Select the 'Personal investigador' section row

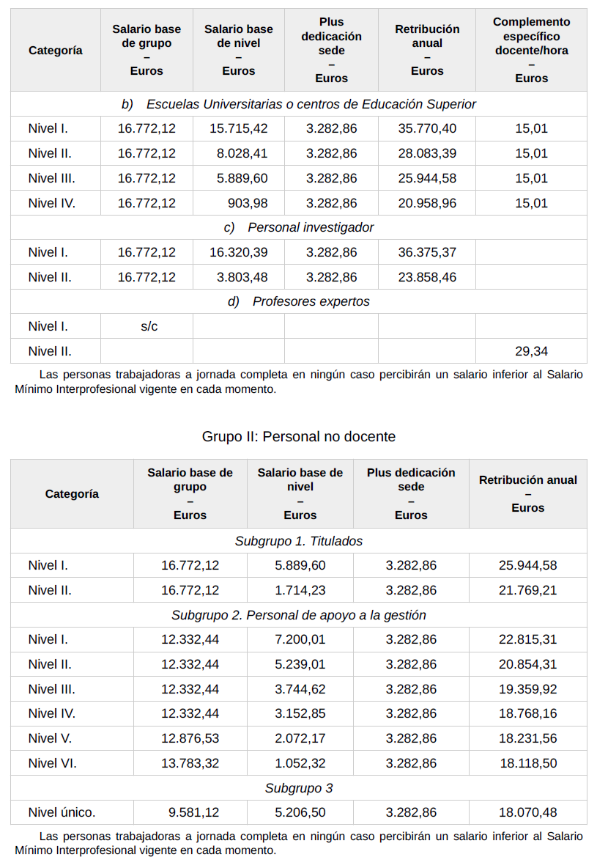tap(299, 227)
